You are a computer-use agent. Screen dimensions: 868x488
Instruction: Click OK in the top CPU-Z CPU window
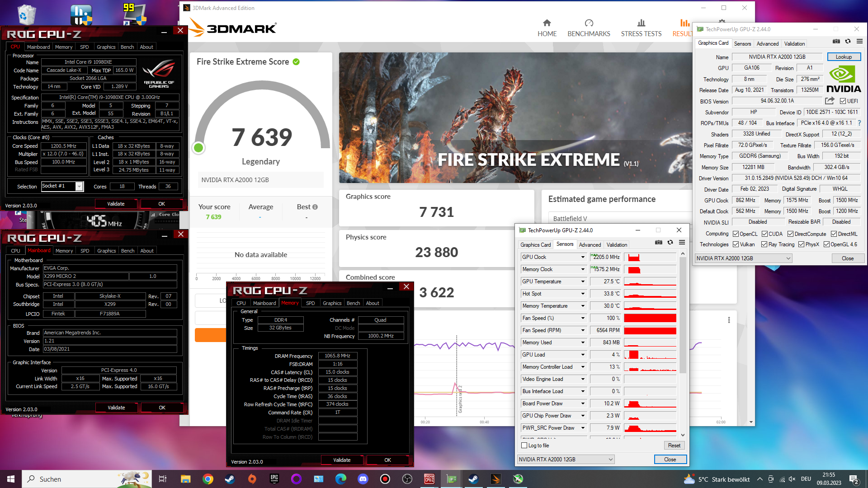click(161, 204)
